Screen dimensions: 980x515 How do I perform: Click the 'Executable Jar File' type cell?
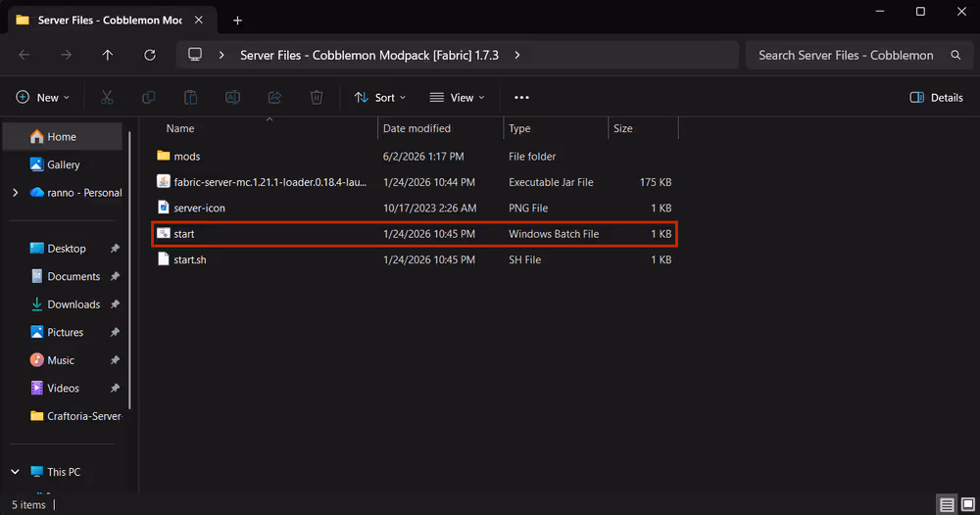[551, 182]
